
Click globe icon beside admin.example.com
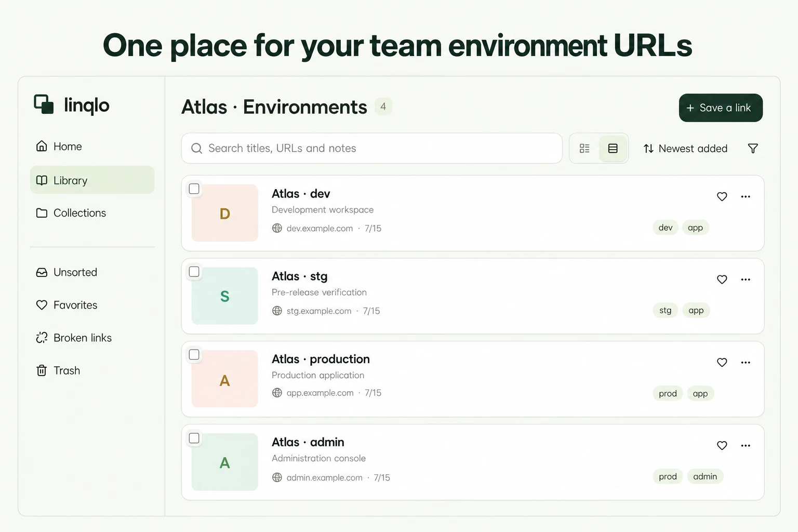[x=277, y=477]
